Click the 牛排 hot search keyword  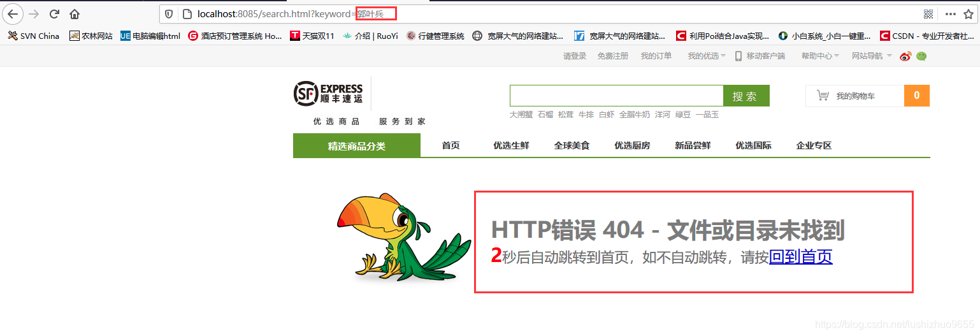(x=586, y=115)
